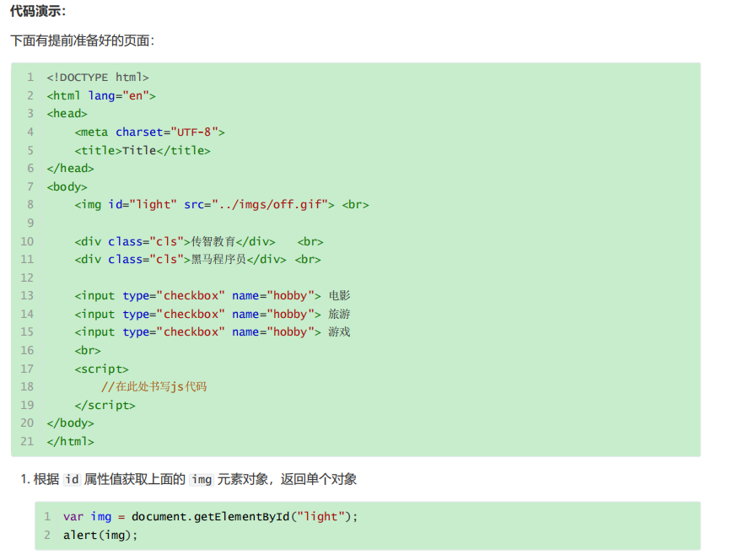Viewport: 754px width, 560px height.
Task: Click the "../imgs/off.gif" src string
Action: click(270, 205)
